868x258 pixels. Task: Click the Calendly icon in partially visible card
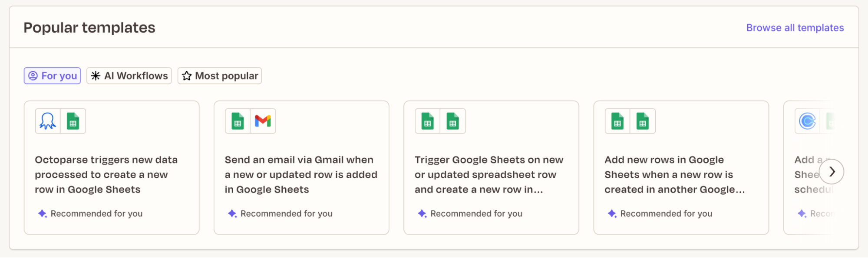[x=807, y=121]
